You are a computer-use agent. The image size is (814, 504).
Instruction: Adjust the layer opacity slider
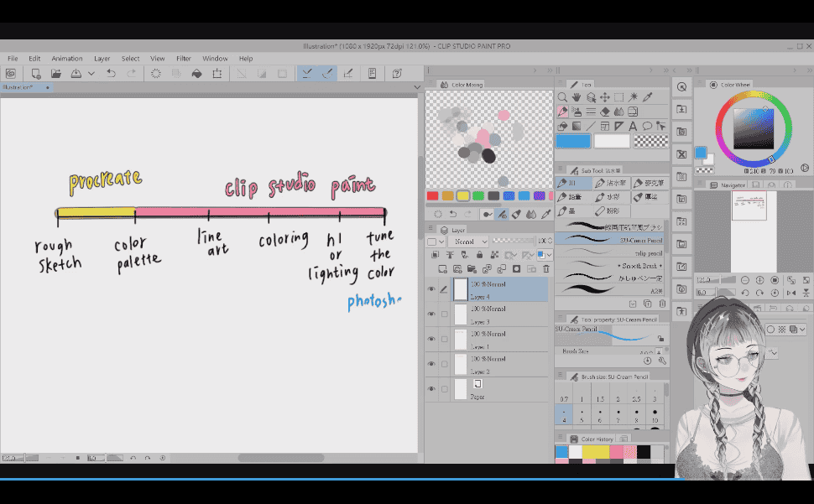point(514,242)
